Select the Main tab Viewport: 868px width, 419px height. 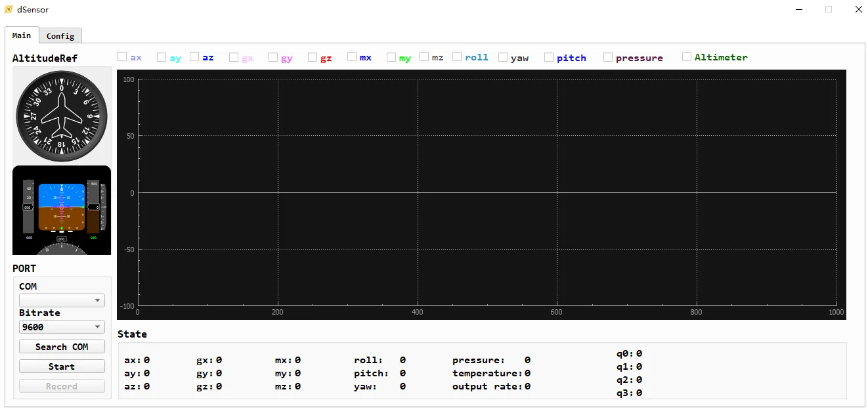pos(22,35)
